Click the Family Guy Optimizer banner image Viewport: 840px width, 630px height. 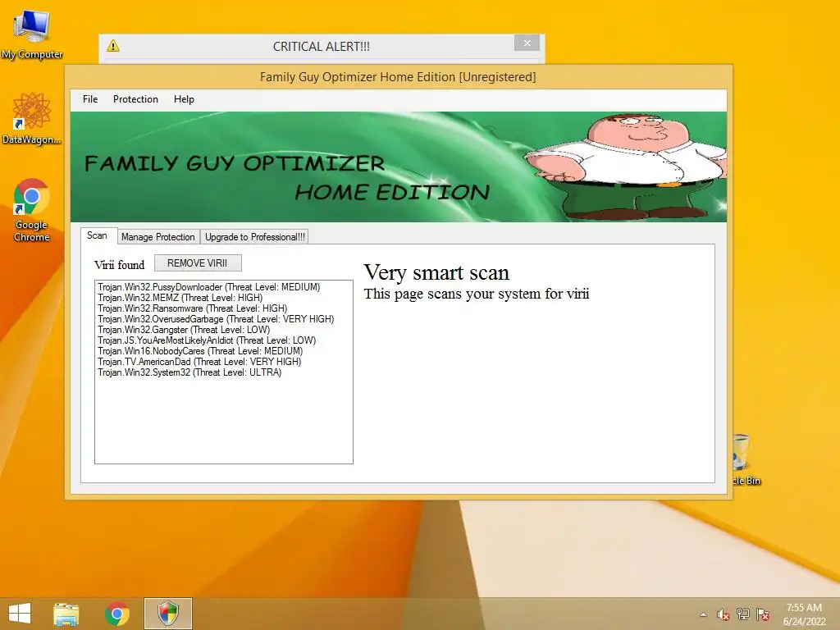(399, 167)
